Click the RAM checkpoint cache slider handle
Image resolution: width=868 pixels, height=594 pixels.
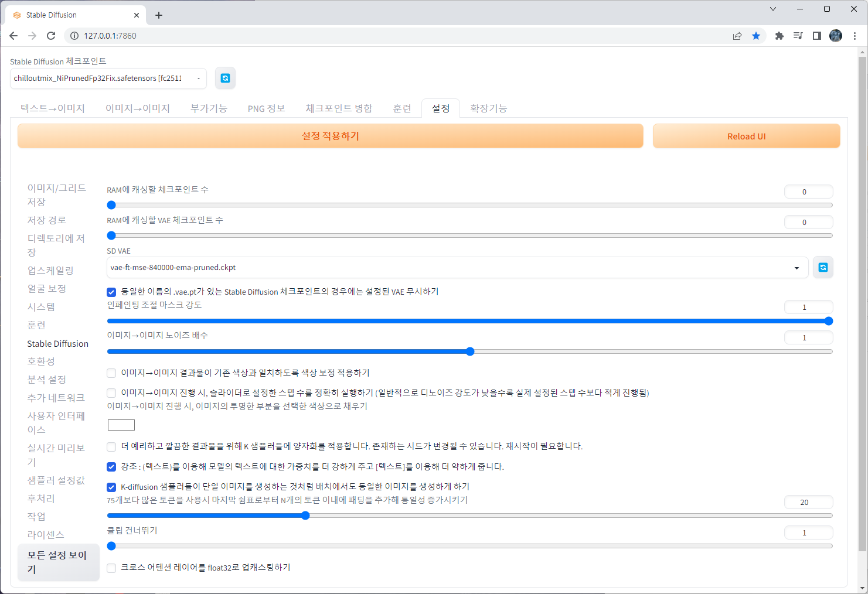click(111, 205)
